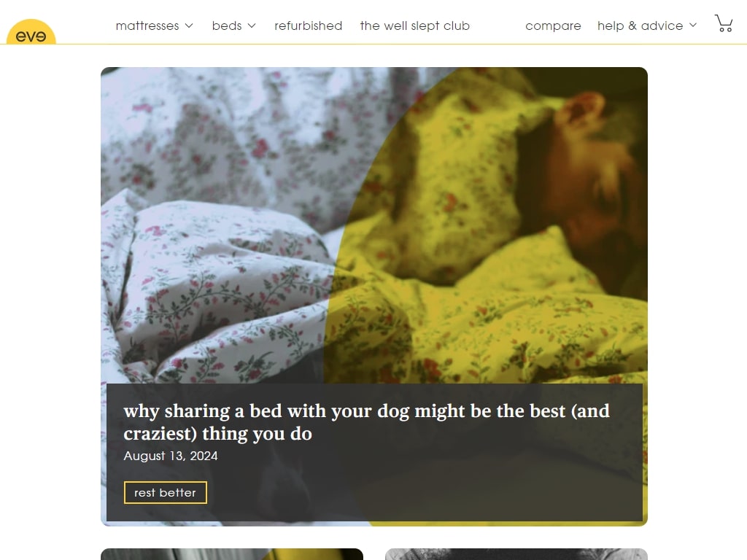Expand the beds dropdown chevron
Viewport: 747px width, 560px height.
pyautogui.click(x=252, y=26)
